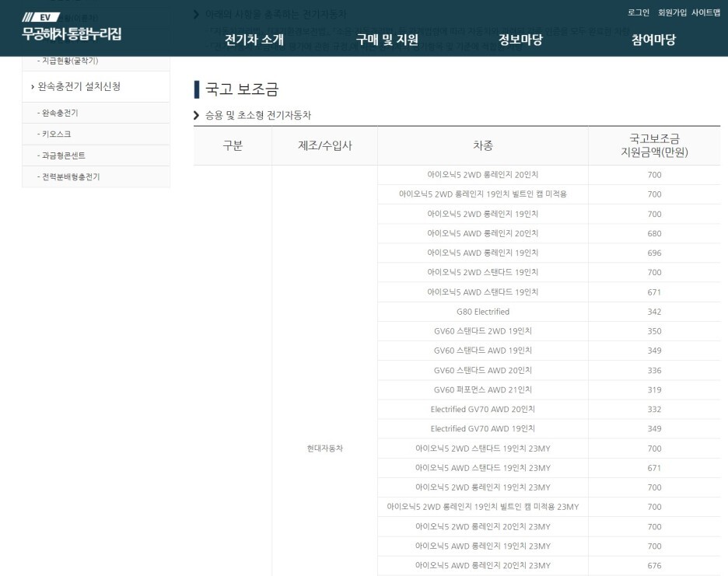The height and width of the screenshot is (576, 728).
Task: Click the 제조/수입사 column header
Action: click(325, 145)
